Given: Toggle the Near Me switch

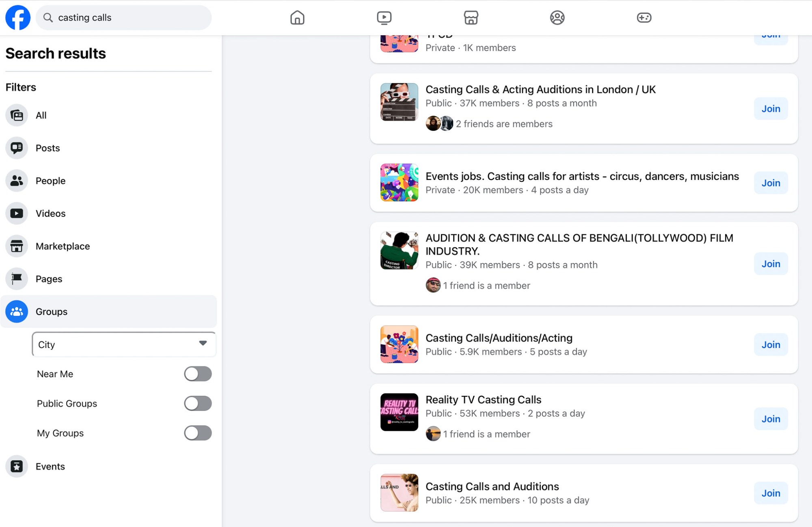Looking at the screenshot, I should pos(198,374).
